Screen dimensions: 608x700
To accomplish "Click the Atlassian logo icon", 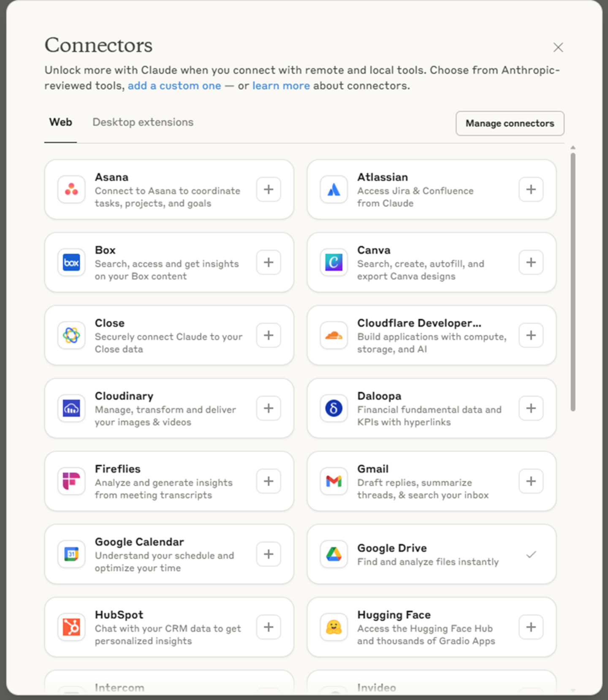I will 334,189.
